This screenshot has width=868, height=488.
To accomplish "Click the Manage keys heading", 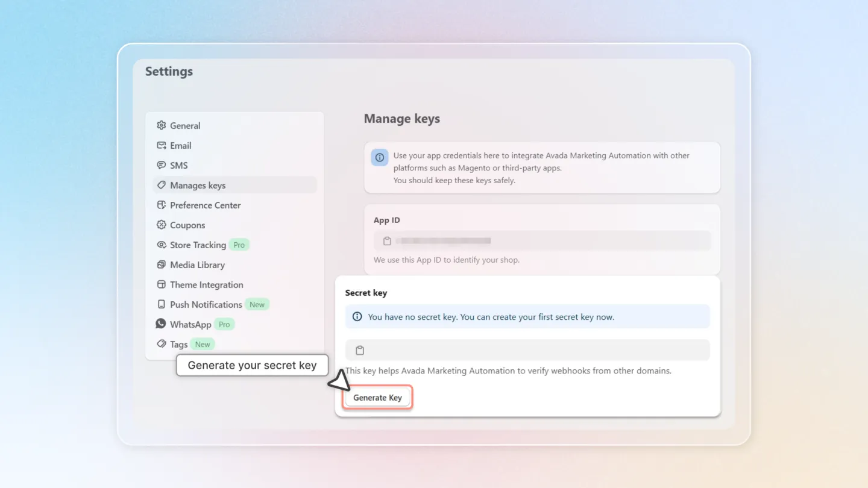I will tap(402, 119).
